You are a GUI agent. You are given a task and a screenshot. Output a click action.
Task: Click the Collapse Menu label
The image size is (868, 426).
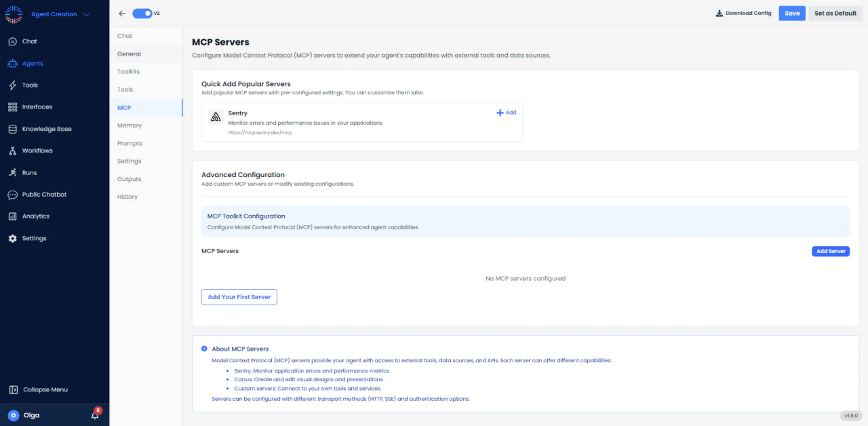(45, 390)
